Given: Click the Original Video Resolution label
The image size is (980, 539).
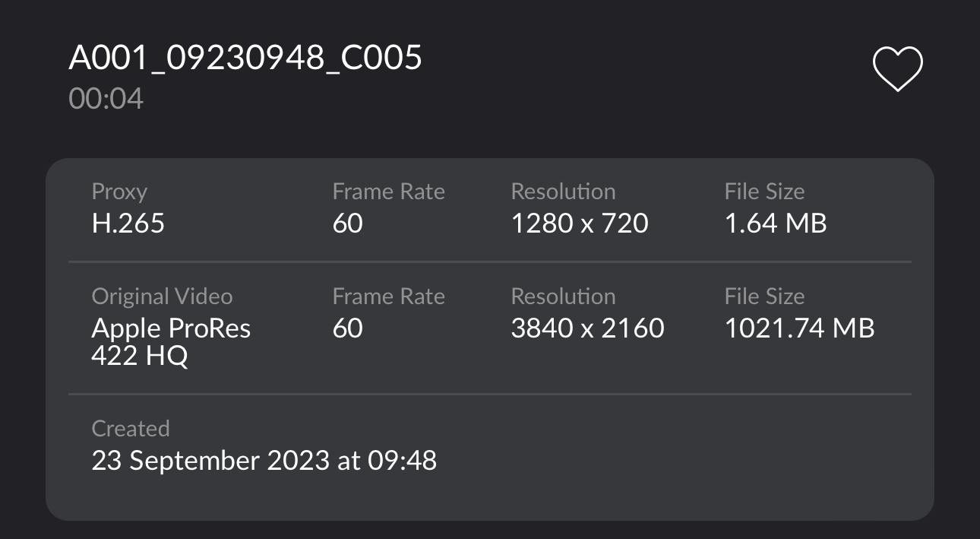Looking at the screenshot, I should [563, 296].
